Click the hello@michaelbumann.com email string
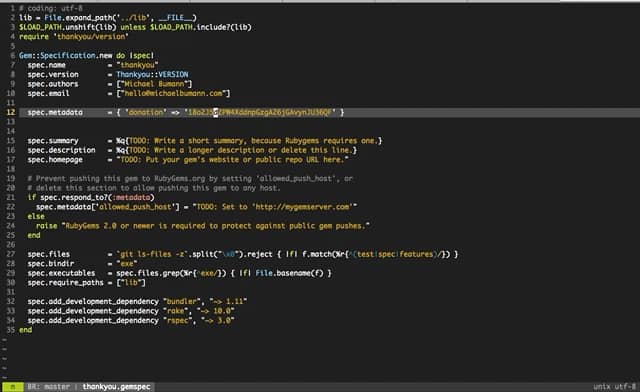The width and height of the screenshot is (640, 392). (173, 94)
